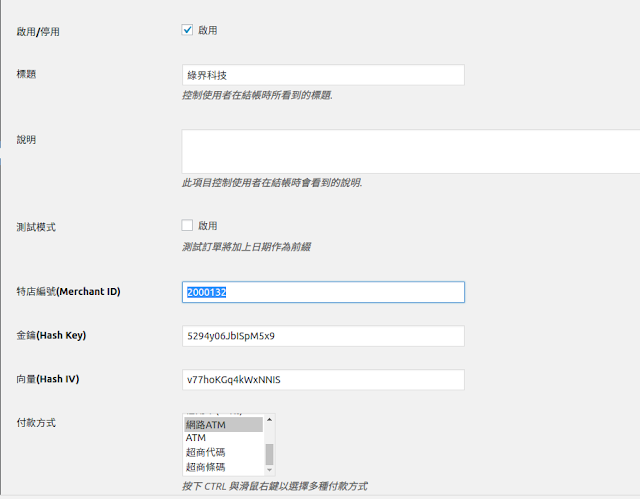Click the 標題 text field containing 綠界科技
Image resolution: width=640 pixels, height=499 pixels.
tap(323, 75)
